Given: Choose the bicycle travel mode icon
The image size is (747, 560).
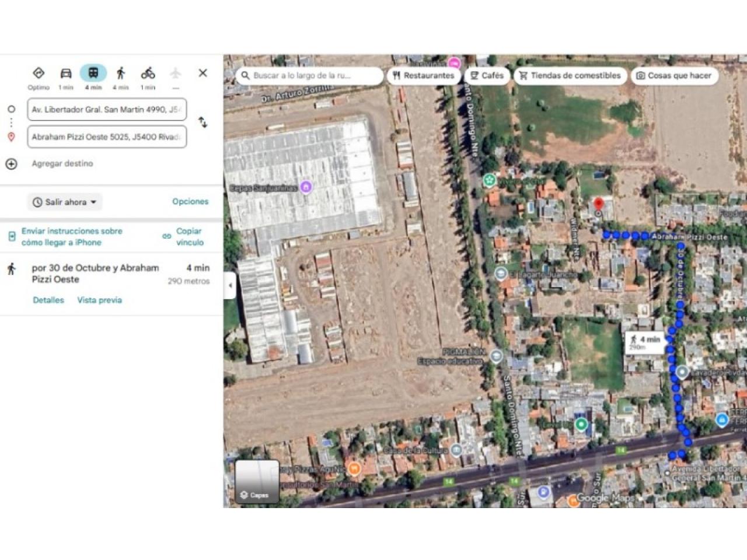Looking at the screenshot, I should [x=148, y=73].
